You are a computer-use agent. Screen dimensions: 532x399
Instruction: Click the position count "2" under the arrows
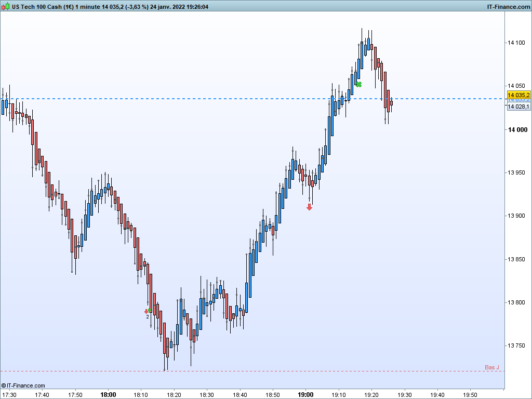[148, 317]
